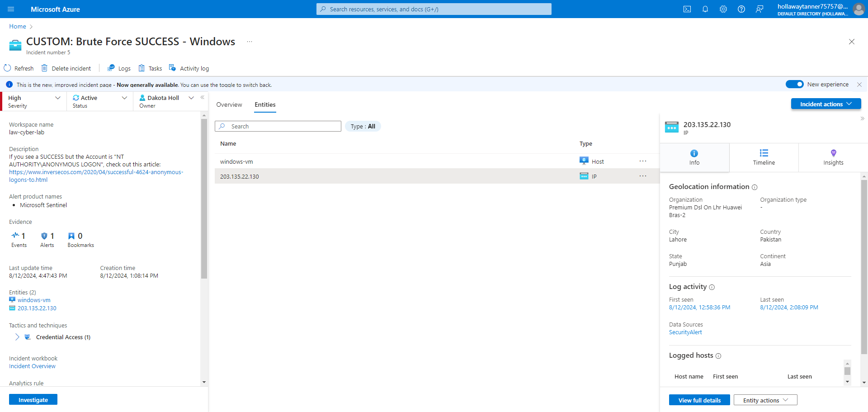Open more options for 203.135.22.130 row
This screenshot has width=868, height=412.
(643, 176)
